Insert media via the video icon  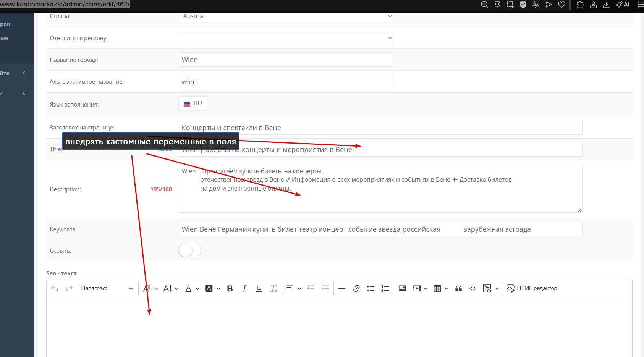417,289
